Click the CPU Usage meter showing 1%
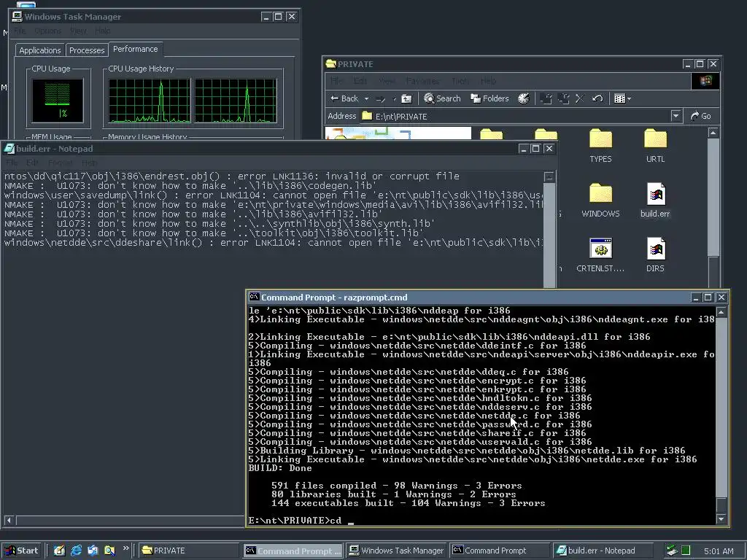Viewport: 747px width, 560px height. click(58, 101)
